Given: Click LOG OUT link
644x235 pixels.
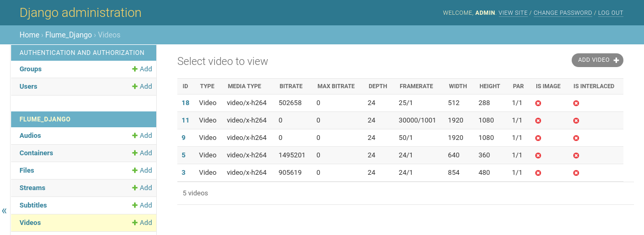Looking at the screenshot, I should (611, 13).
